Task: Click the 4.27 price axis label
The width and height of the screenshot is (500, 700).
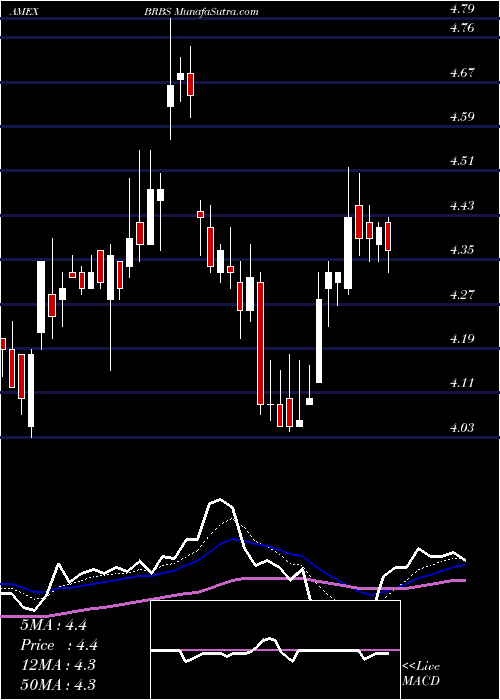Action: click(x=461, y=295)
